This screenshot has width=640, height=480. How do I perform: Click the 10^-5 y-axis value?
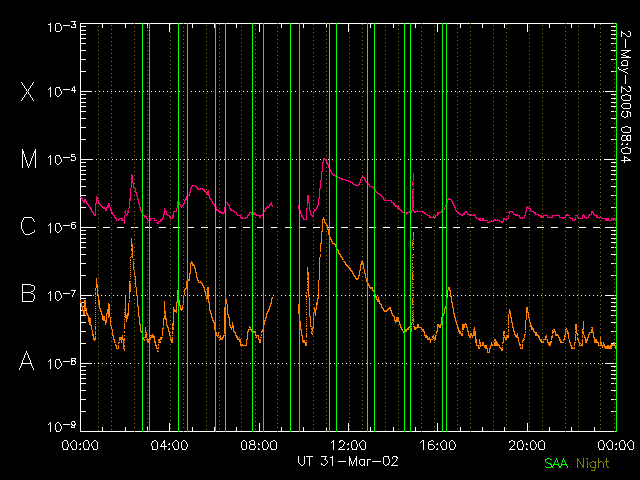pyautogui.click(x=62, y=160)
